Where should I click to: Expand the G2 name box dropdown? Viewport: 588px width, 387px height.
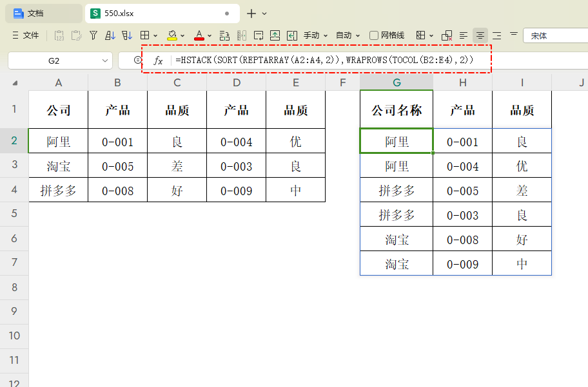coord(105,61)
